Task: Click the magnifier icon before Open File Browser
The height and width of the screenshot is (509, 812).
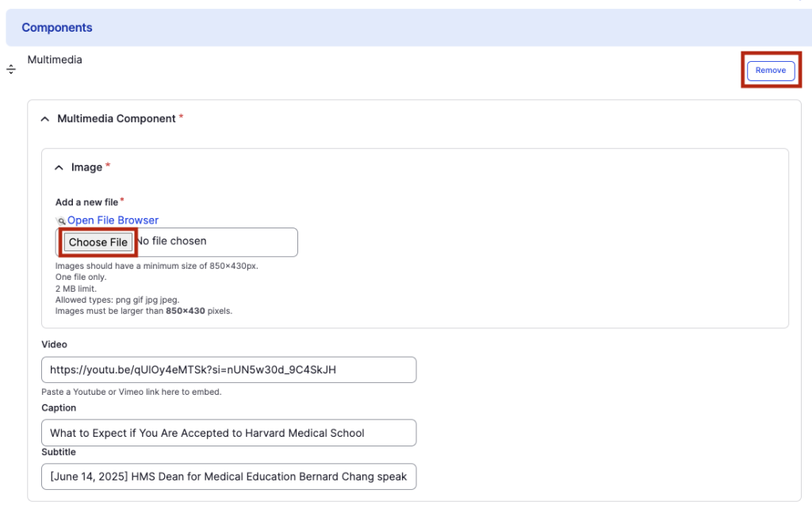Action: click(61, 220)
